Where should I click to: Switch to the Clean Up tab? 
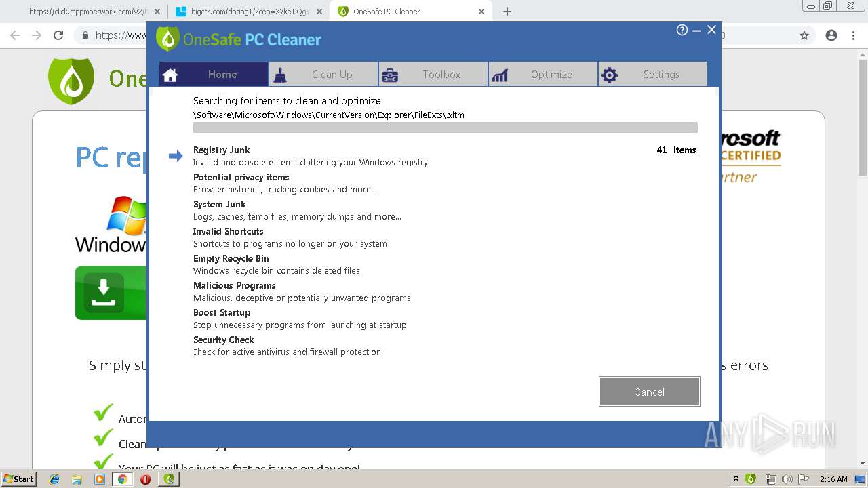pos(323,75)
